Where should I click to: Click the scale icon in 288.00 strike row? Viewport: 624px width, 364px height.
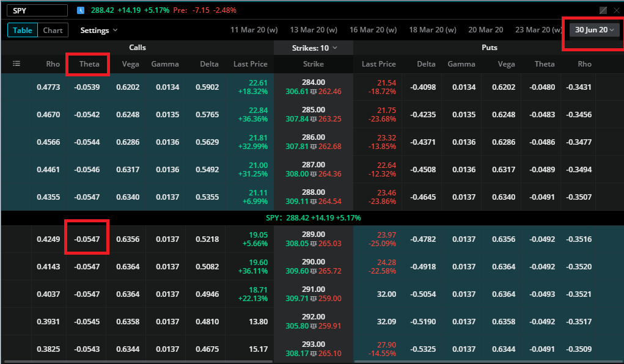(313, 202)
